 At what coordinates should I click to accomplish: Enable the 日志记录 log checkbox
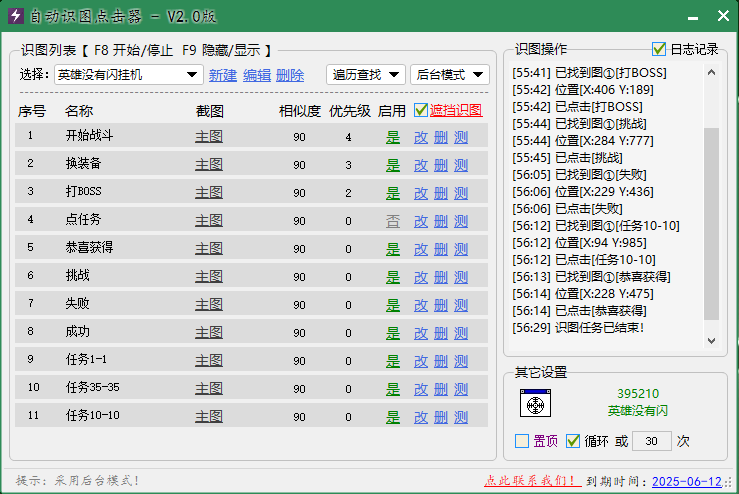pyautogui.click(x=659, y=49)
